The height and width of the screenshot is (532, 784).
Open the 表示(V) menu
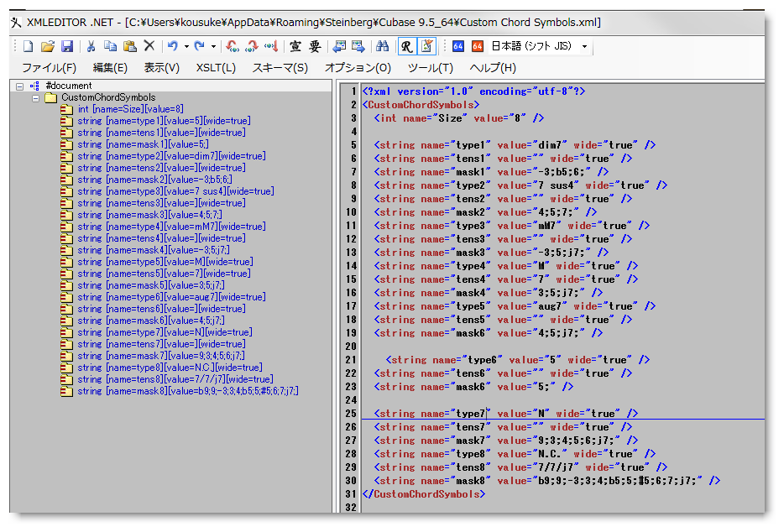[161, 67]
